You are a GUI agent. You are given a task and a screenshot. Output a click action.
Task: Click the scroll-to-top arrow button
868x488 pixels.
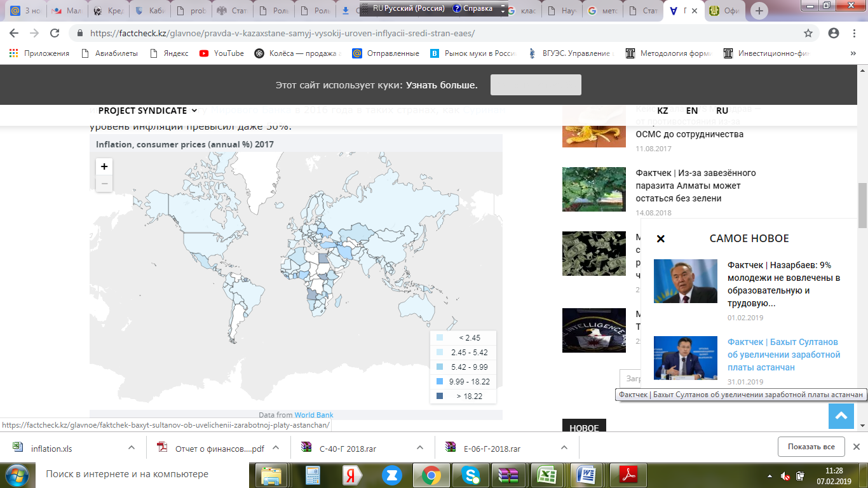point(841,416)
